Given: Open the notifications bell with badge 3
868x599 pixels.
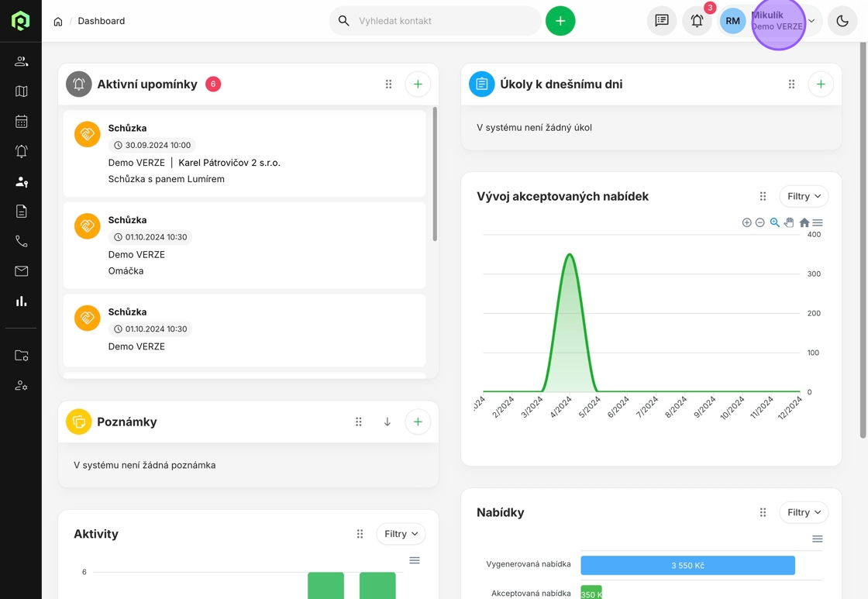Looking at the screenshot, I should [697, 21].
